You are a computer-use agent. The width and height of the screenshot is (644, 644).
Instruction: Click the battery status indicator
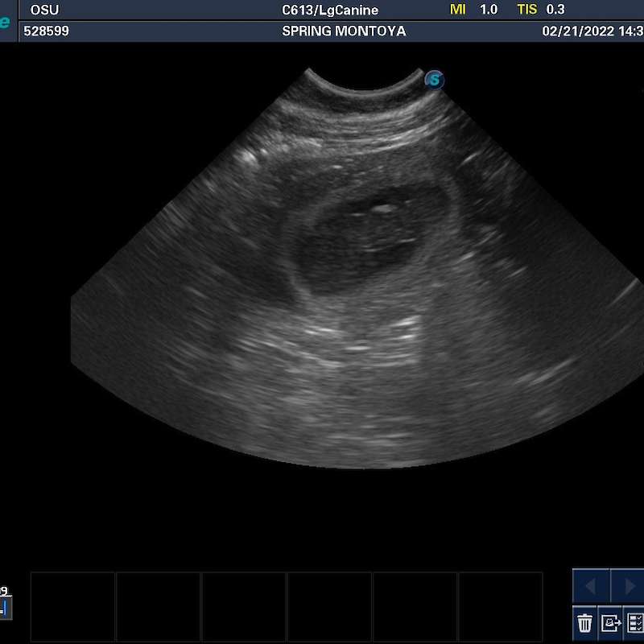click(4, 608)
